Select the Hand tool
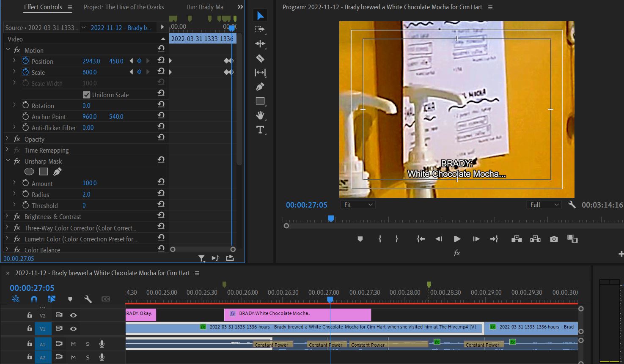 tap(260, 115)
